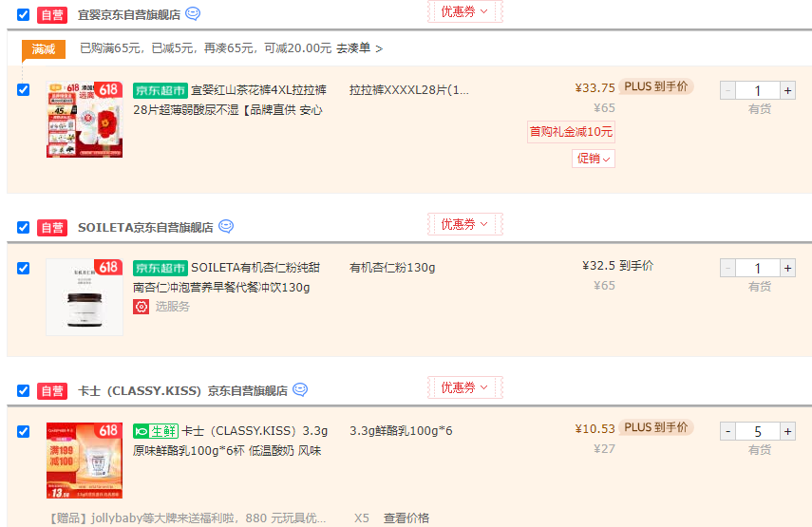Open SOILETA京东自营旗舰店 store link
The width and height of the screenshot is (812, 527).
coord(145,228)
